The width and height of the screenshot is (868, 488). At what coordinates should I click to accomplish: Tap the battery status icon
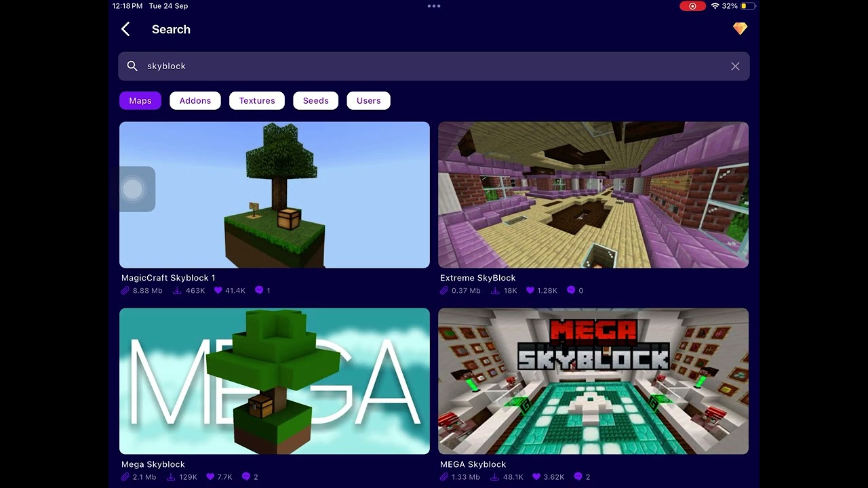(748, 6)
